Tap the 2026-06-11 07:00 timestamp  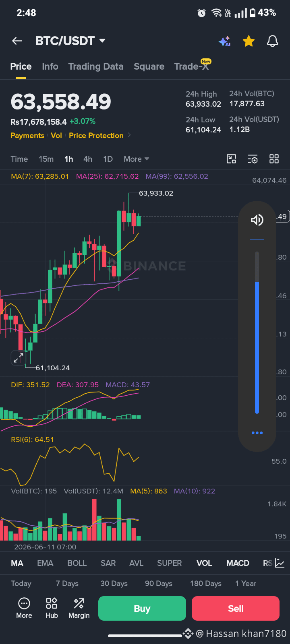click(x=45, y=547)
